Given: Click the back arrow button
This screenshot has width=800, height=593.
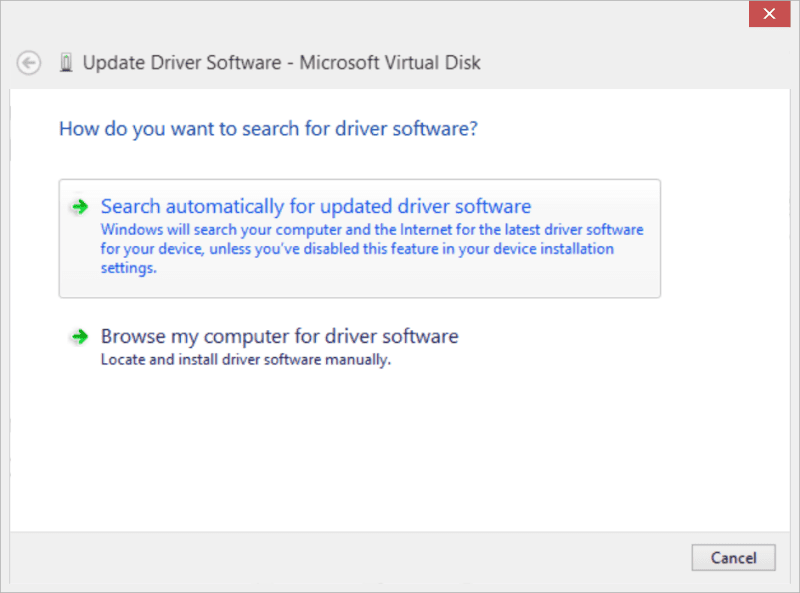Looking at the screenshot, I should click(x=29, y=63).
